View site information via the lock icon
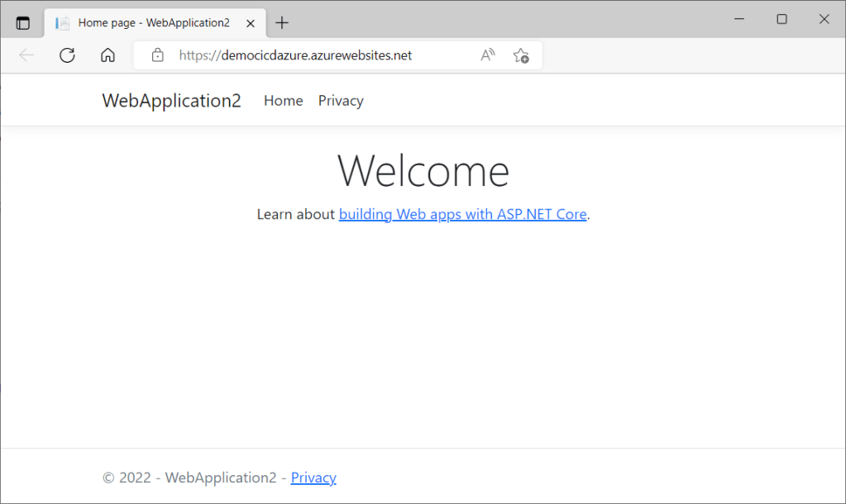The width and height of the screenshot is (846, 504). pyautogui.click(x=158, y=55)
